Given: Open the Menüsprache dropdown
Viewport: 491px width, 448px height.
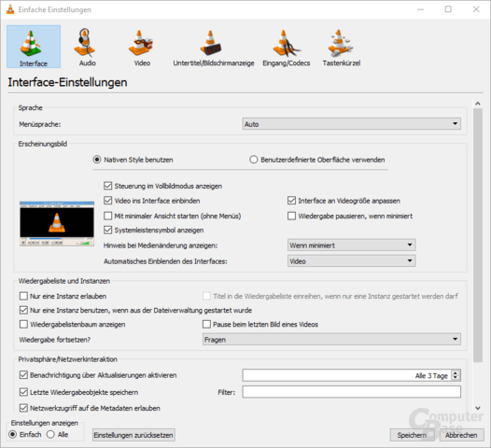Looking at the screenshot, I should 351,124.
